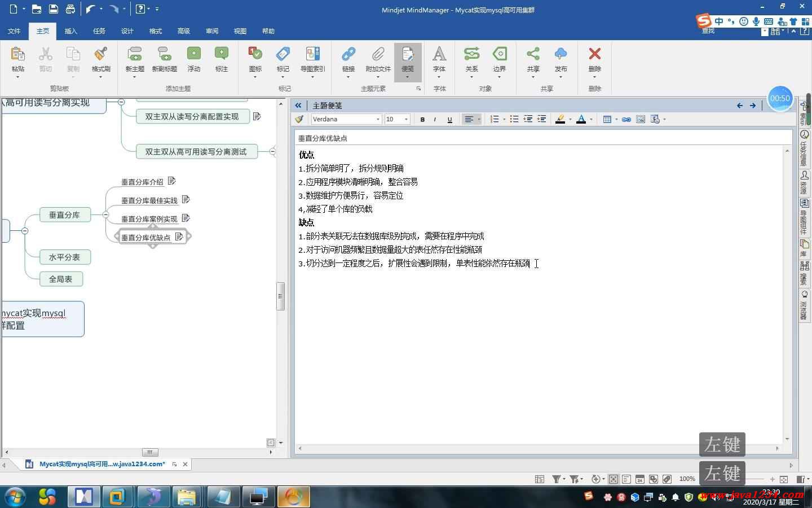The image size is (812, 508).
Task: Click the save icon in quick access toolbar
Action: [54, 9]
